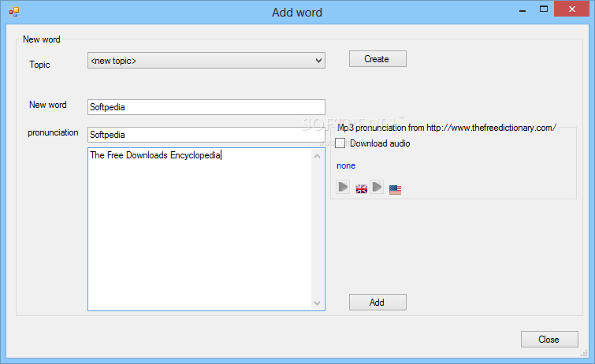Click the Create topic button

(377, 59)
